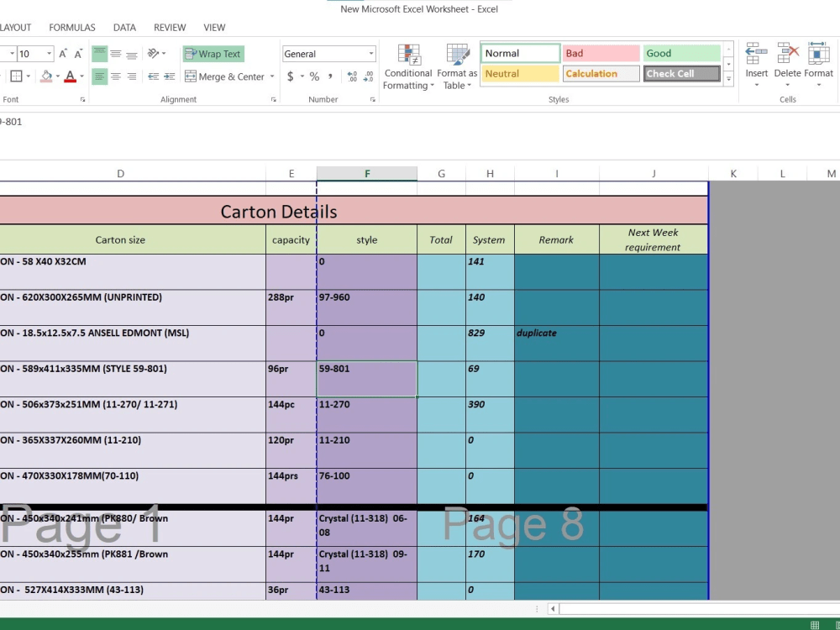Click the red Font Color button
Viewport: 840px width, 630px height.
point(70,76)
